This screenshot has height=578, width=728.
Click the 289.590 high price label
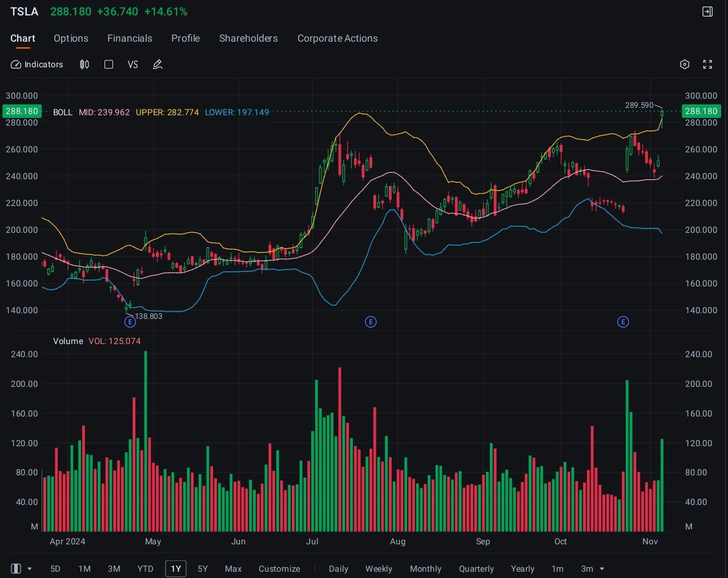(639, 105)
